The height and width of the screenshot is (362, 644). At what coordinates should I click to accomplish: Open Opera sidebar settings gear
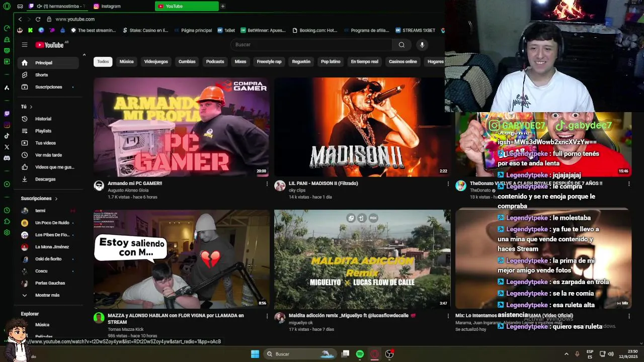pyautogui.click(x=7, y=232)
